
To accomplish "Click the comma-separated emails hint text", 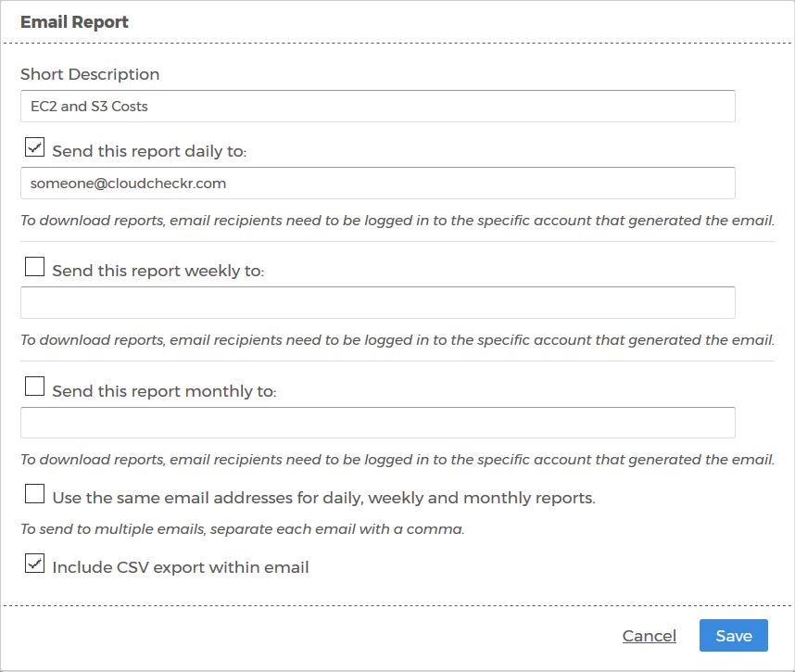I will coord(243,529).
